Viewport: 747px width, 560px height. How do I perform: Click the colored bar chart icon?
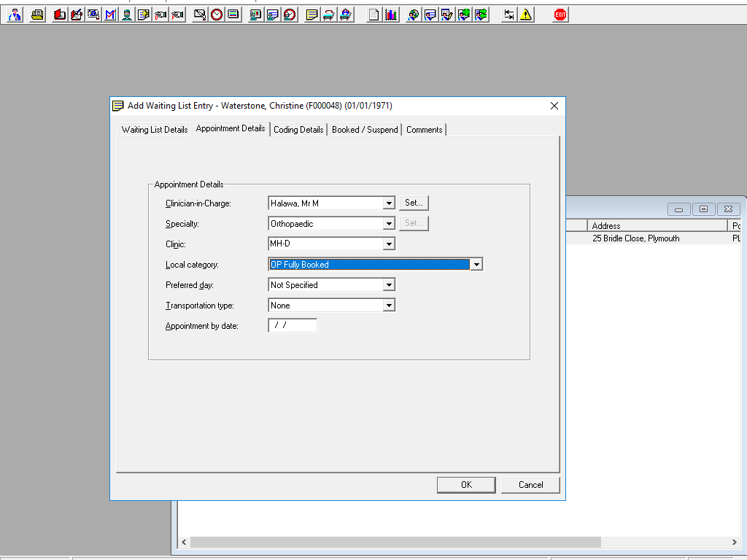[391, 15]
